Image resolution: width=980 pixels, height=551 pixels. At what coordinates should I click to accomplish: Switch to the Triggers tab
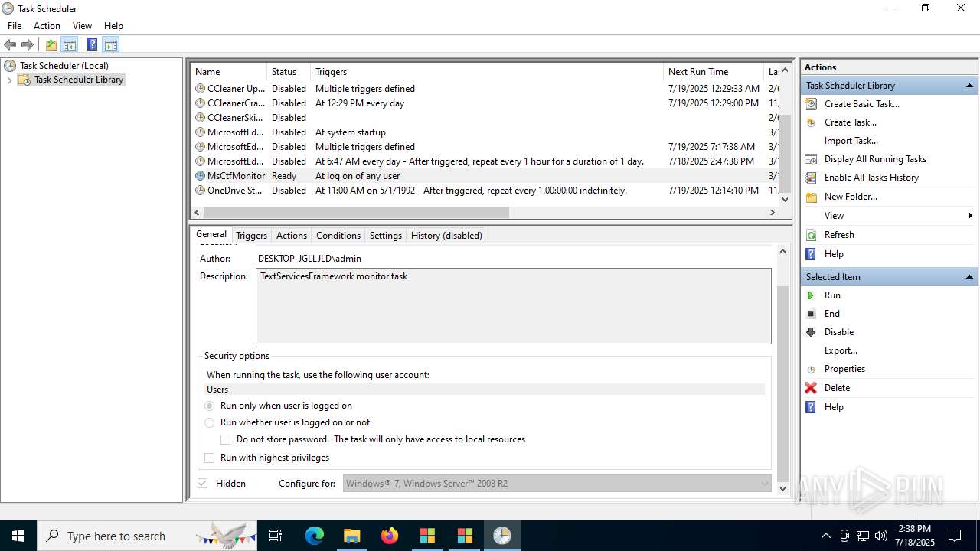click(251, 236)
